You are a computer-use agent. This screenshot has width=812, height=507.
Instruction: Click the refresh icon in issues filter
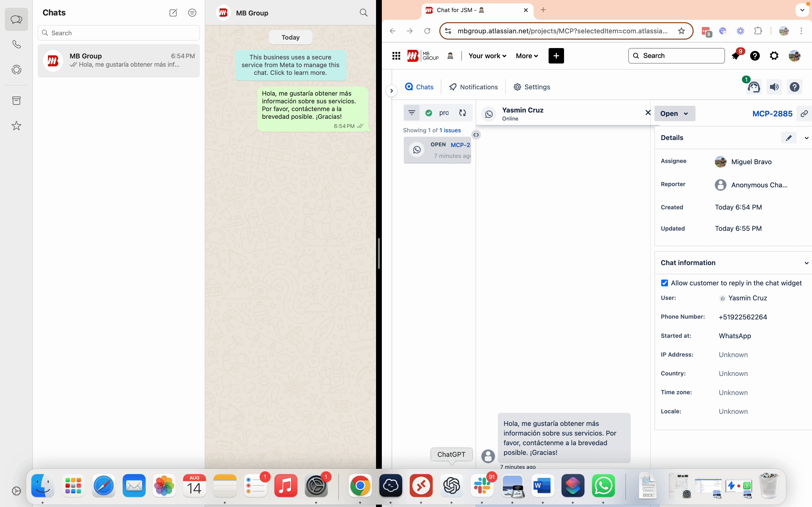click(462, 113)
